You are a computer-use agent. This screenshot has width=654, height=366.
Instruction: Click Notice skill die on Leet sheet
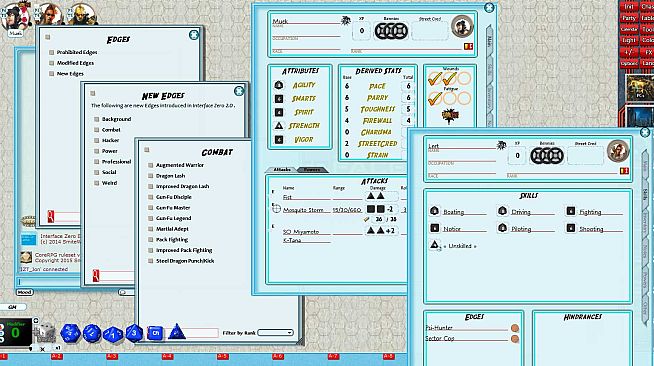point(434,228)
